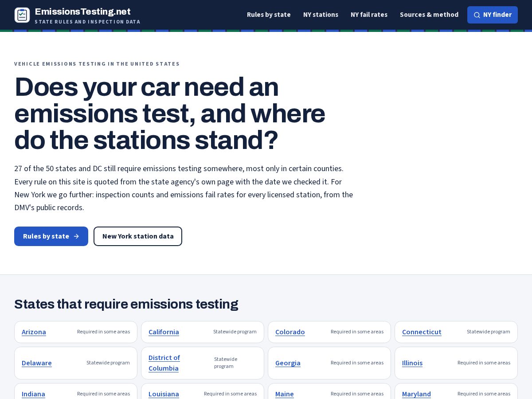Click "Statewide program" text in Delaware card
Image resolution: width=532 pixels, height=399 pixels.
(108, 363)
